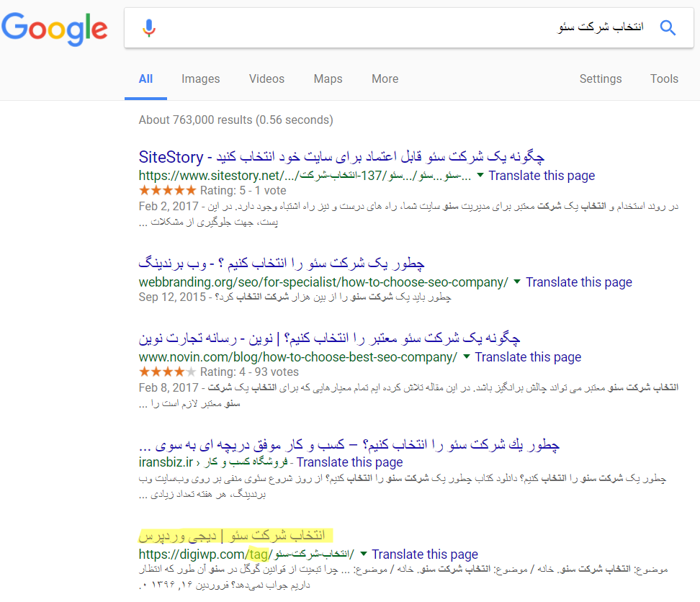Click the blue search magnifier button
The width and height of the screenshot is (700, 602).
point(668,27)
